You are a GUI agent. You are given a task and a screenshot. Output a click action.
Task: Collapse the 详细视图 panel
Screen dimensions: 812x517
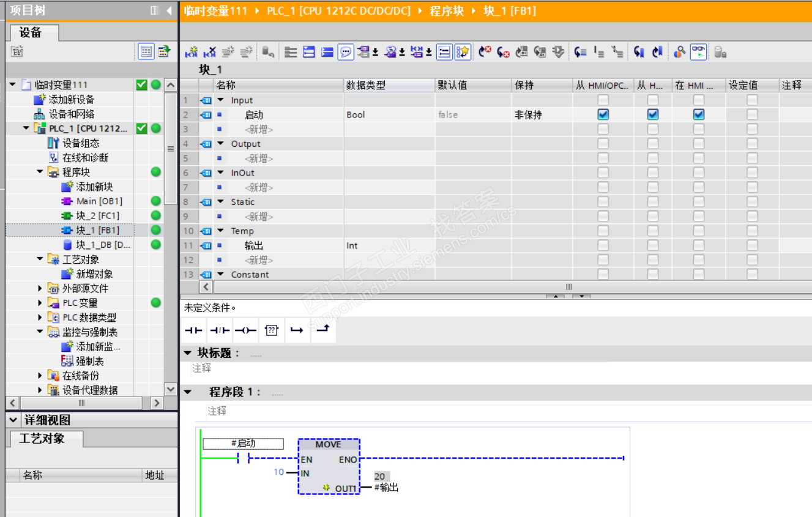(x=13, y=420)
